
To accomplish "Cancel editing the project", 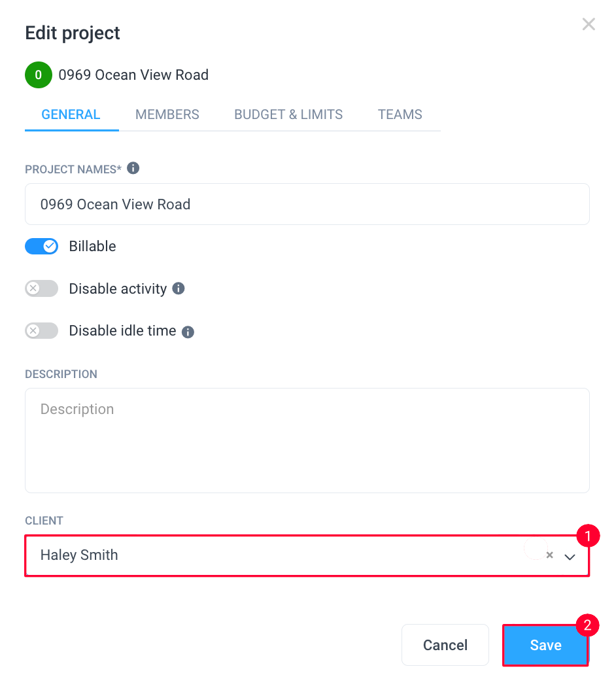I will [445, 645].
